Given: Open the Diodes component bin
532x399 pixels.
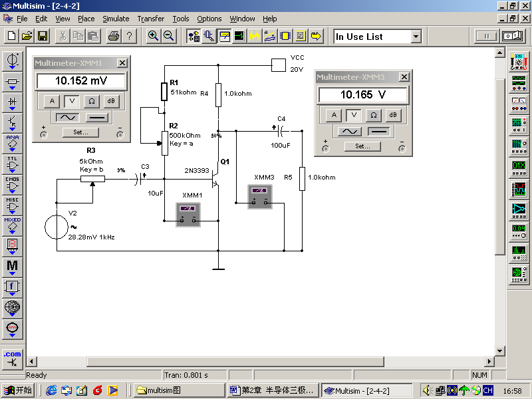Looking at the screenshot, I should (13, 103).
